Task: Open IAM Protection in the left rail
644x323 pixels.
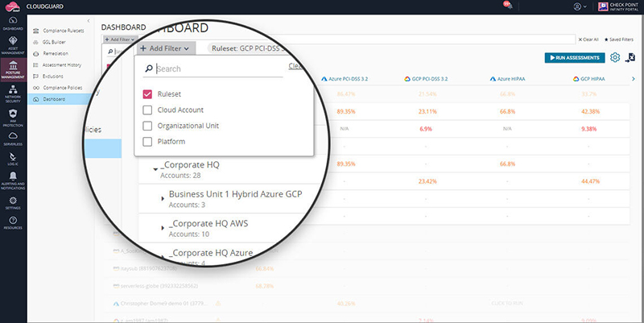Action: click(x=13, y=118)
